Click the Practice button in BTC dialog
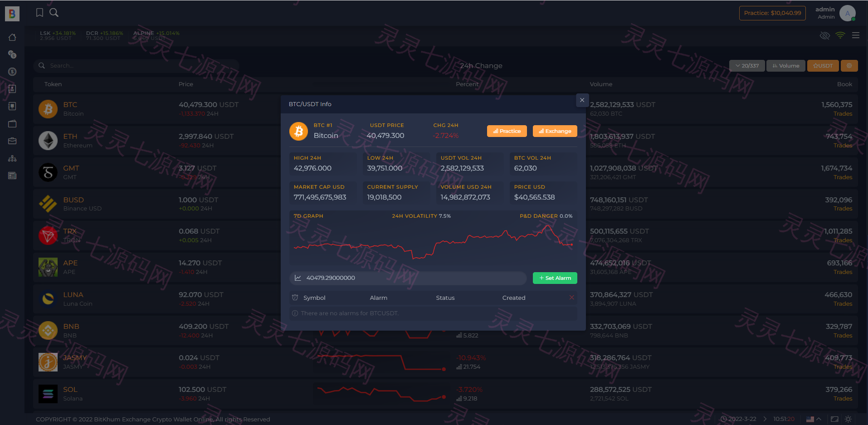The height and width of the screenshot is (425, 868). (x=507, y=131)
